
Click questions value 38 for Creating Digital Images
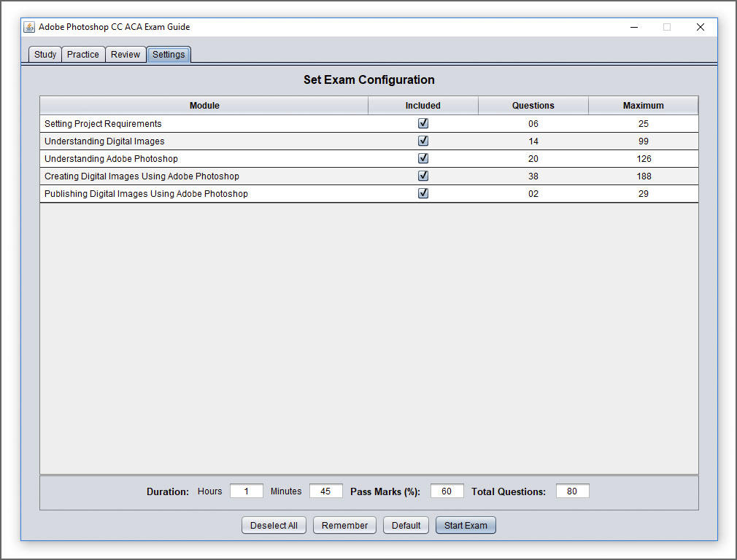533,176
